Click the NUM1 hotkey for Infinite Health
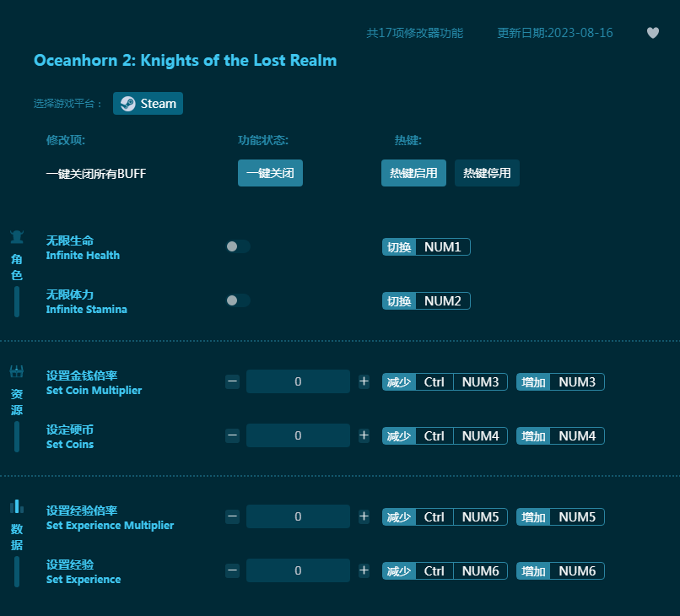This screenshot has height=616, width=680. coord(426,247)
